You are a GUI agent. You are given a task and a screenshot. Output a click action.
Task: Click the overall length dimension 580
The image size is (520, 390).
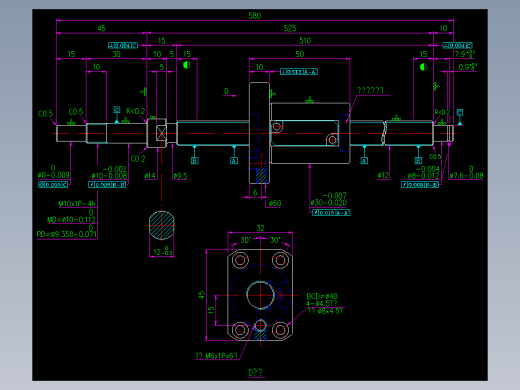tap(255, 16)
